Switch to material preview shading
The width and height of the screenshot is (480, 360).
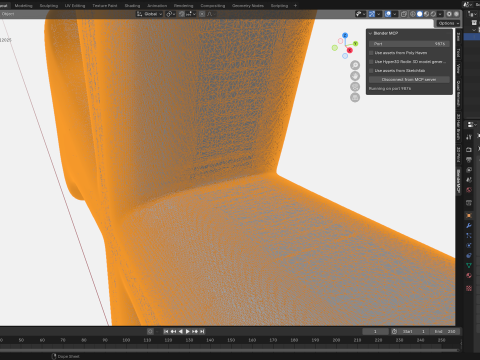(426, 14)
